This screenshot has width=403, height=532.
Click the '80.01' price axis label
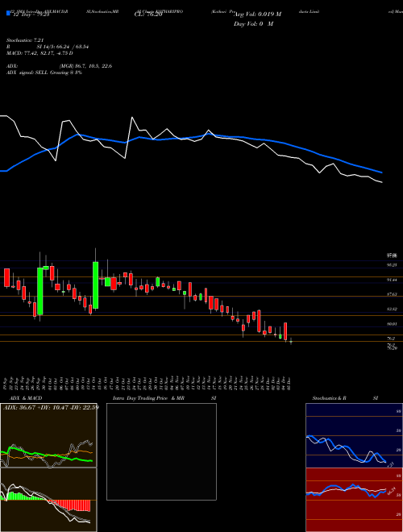coord(392,324)
